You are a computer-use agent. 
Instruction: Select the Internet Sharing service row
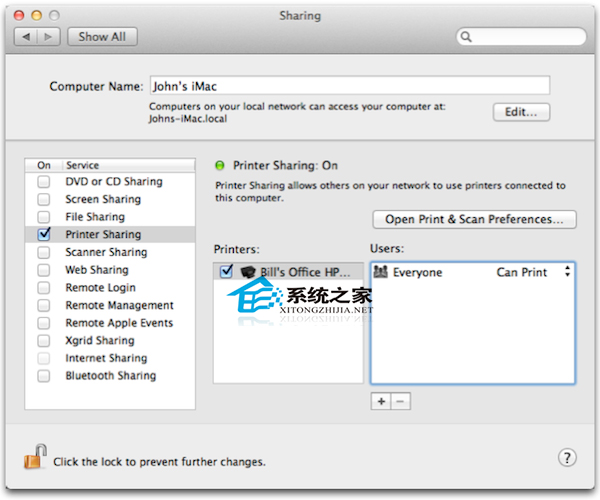110,358
